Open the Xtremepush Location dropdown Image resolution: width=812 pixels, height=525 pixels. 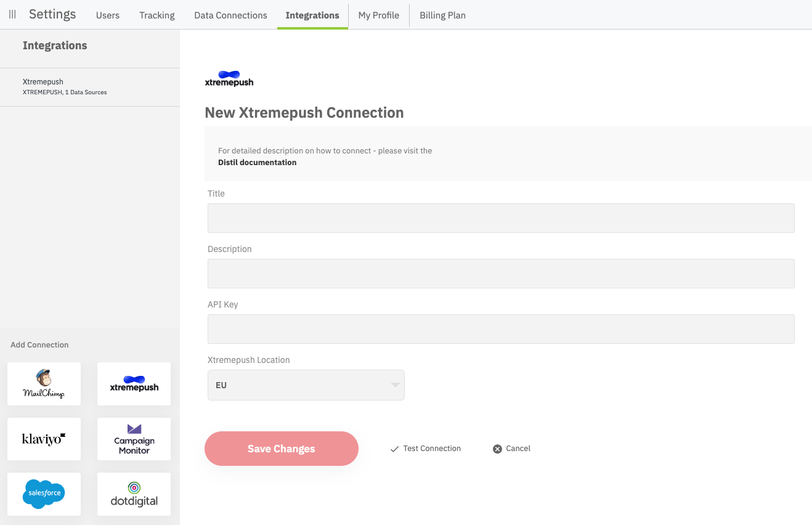(x=306, y=385)
